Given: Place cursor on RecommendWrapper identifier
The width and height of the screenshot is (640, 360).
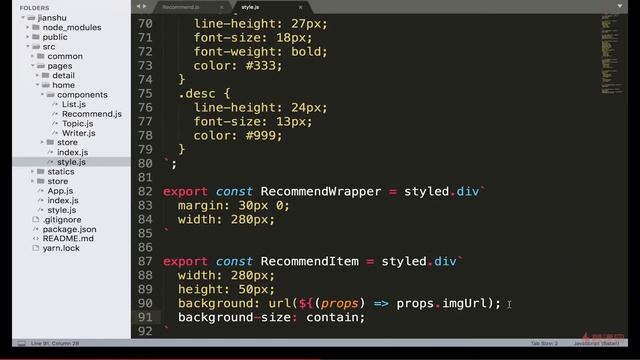Looking at the screenshot, I should tap(321, 191).
